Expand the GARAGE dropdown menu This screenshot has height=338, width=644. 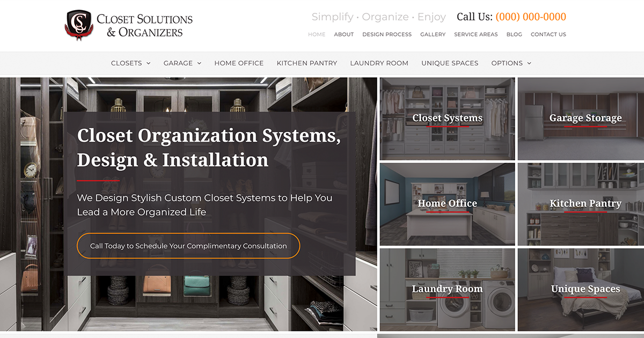[x=182, y=63]
